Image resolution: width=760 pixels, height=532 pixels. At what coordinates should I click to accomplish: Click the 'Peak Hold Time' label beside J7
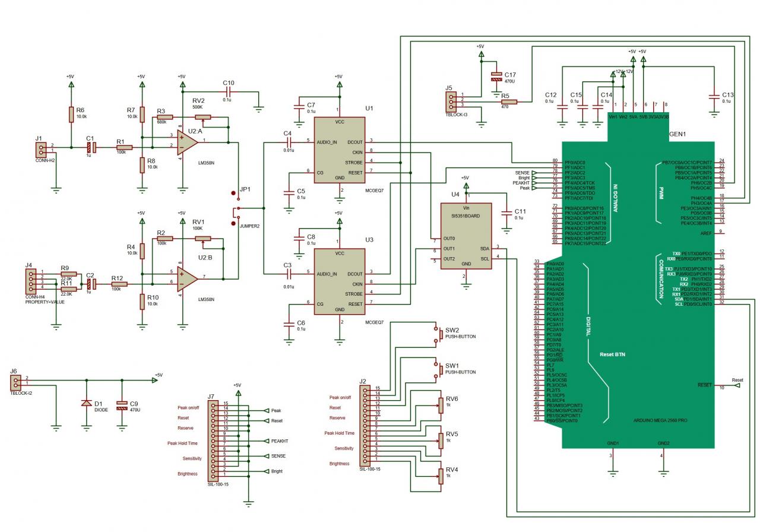[x=182, y=443]
